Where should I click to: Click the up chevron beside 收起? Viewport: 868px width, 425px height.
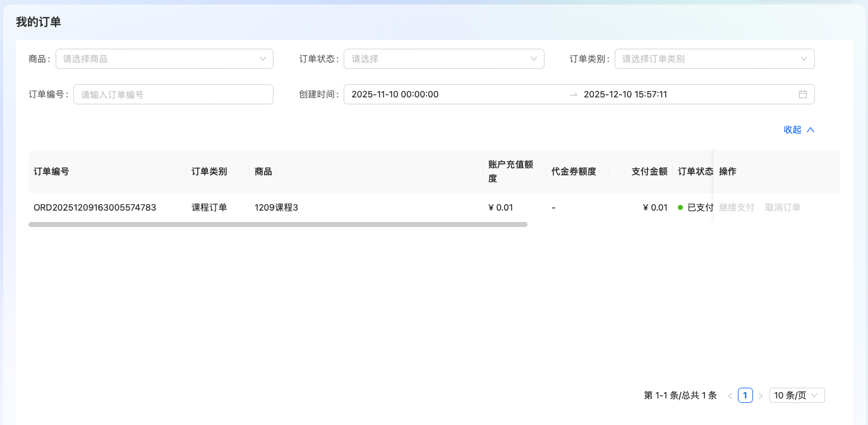(x=811, y=129)
